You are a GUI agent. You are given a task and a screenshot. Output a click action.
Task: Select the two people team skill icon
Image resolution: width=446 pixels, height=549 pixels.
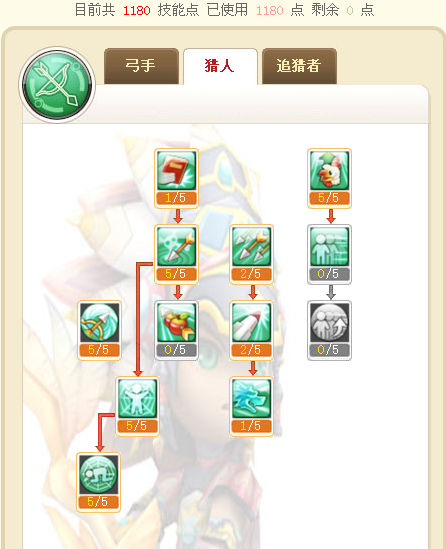click(329, 246)
